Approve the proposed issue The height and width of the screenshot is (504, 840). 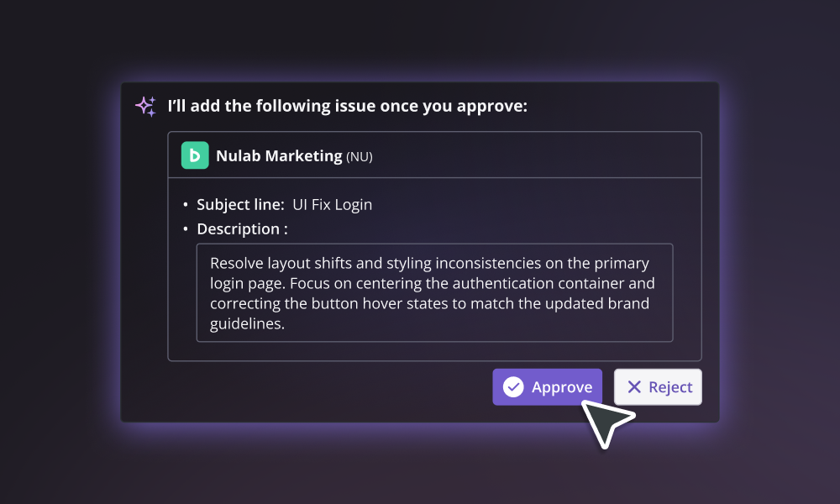(547, 387)
